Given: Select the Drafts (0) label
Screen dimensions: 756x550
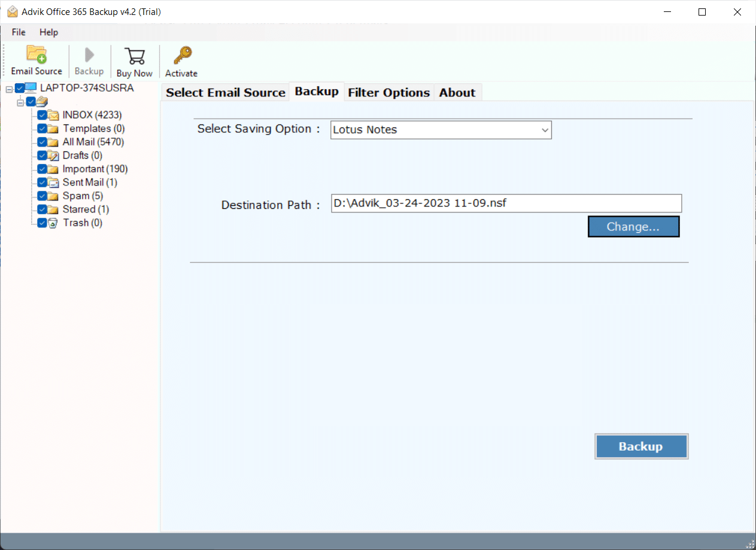Looking at the screenshot, I should (x=83, y=156).
